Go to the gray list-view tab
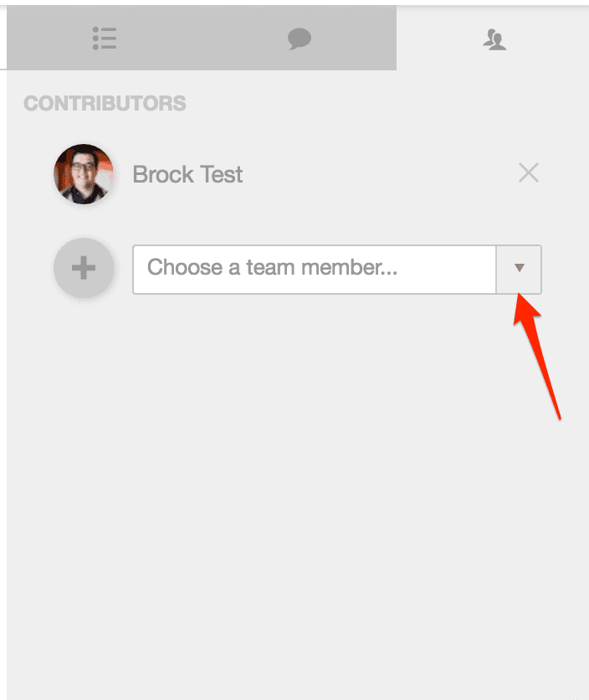This screenshot has width=589, height=700. click(105, 39)
